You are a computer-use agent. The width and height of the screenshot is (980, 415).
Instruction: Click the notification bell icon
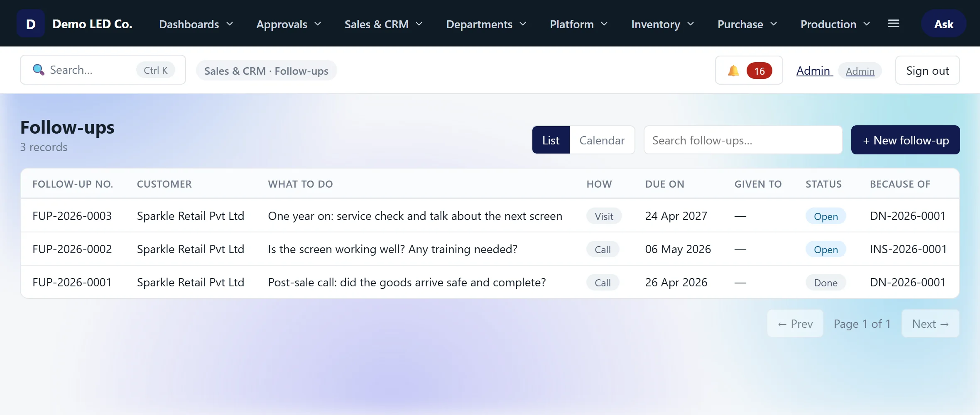(733, 71)
